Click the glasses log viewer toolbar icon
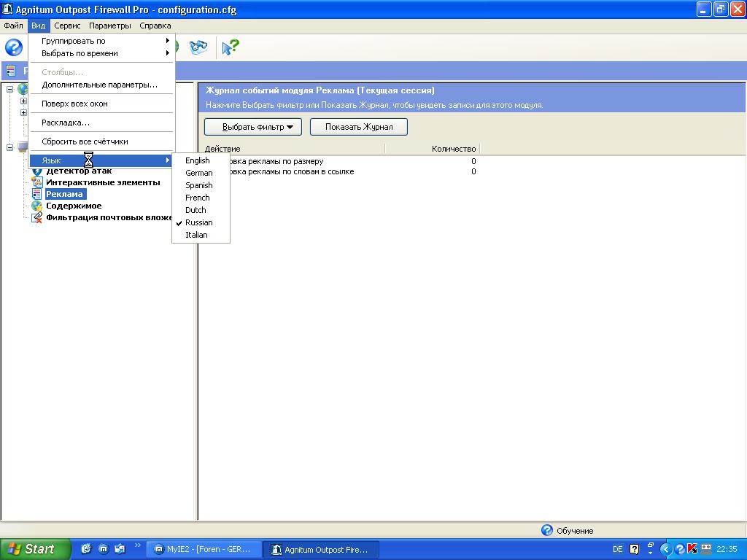The height and width of the screenshot is (560, 747). (x=198, y=47)
